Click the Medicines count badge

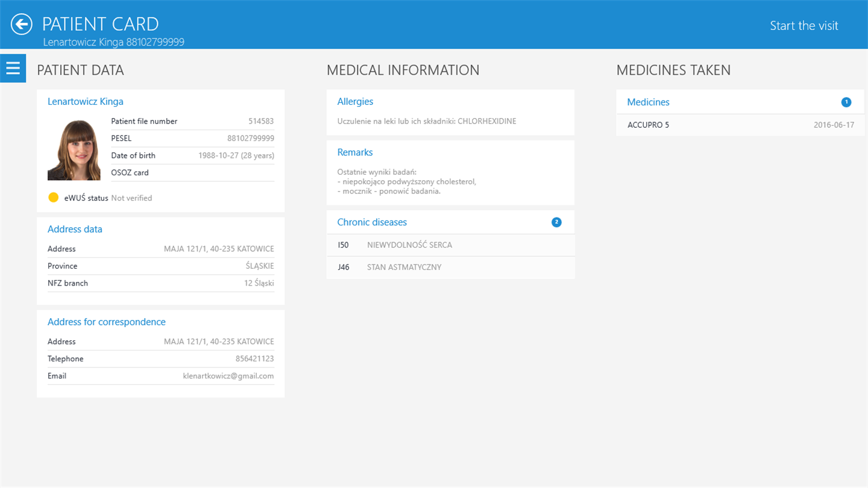pyautogui.click(x=846, y=102)
